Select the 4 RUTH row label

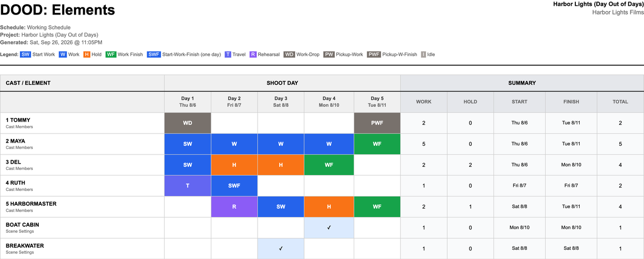tap(82, 186)
